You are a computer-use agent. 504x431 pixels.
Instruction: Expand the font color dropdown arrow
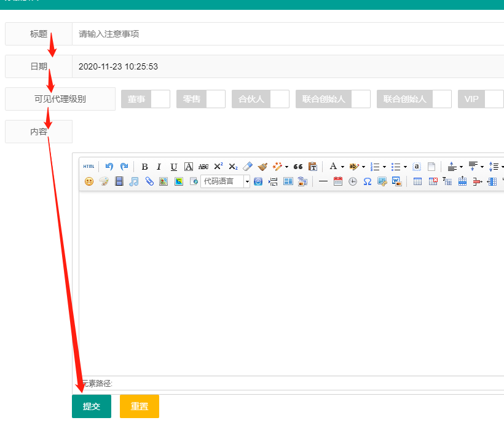coord(342,167)
